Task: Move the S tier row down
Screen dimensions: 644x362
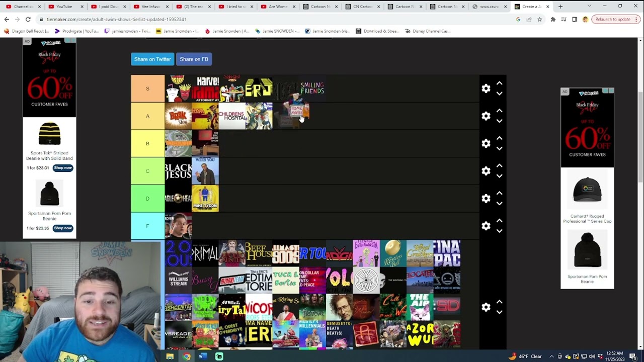Action: point(499,94)
